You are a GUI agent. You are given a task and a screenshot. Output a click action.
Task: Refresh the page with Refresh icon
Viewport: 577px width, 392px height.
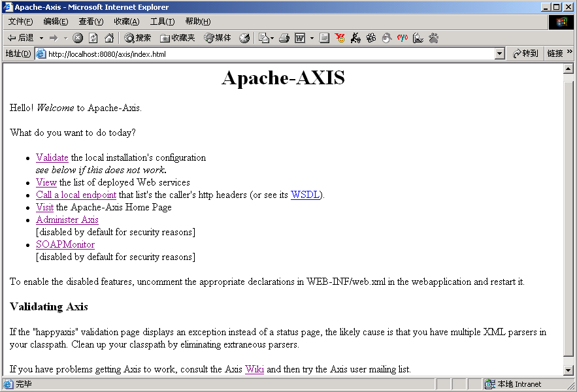point(93,38)
